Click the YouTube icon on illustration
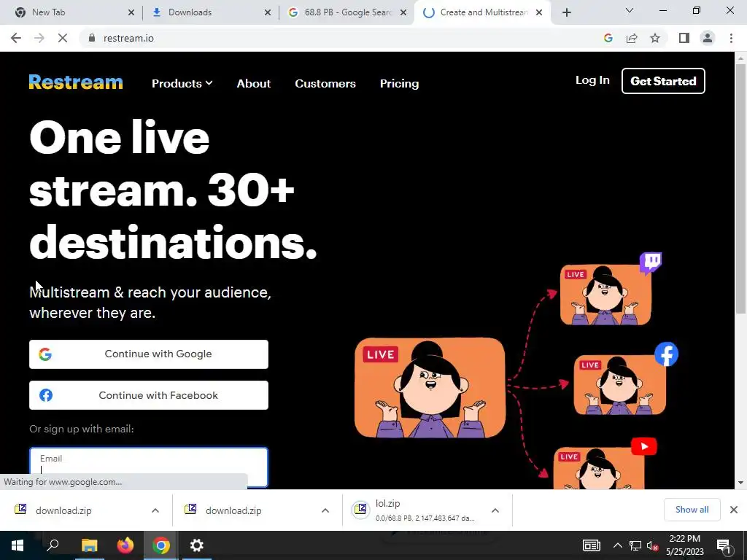The height and width of the screenshot is (560, 747). click(643, 447)
